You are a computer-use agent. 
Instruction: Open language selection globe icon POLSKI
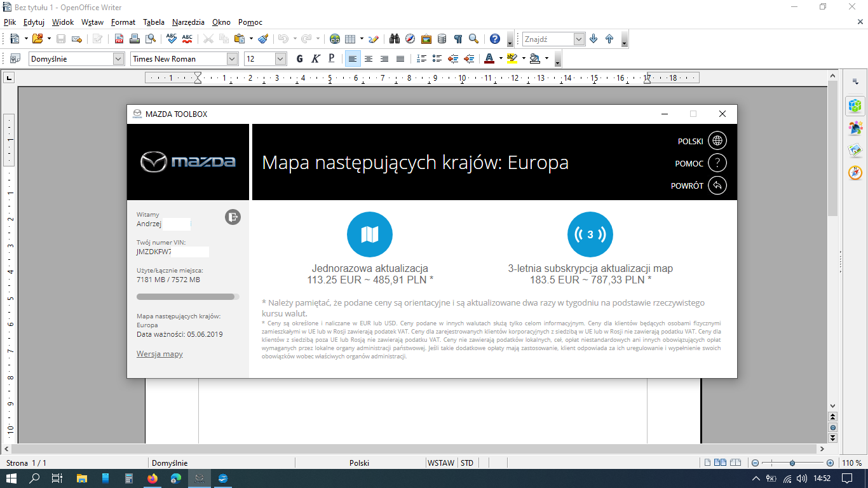tap(717, 141)
